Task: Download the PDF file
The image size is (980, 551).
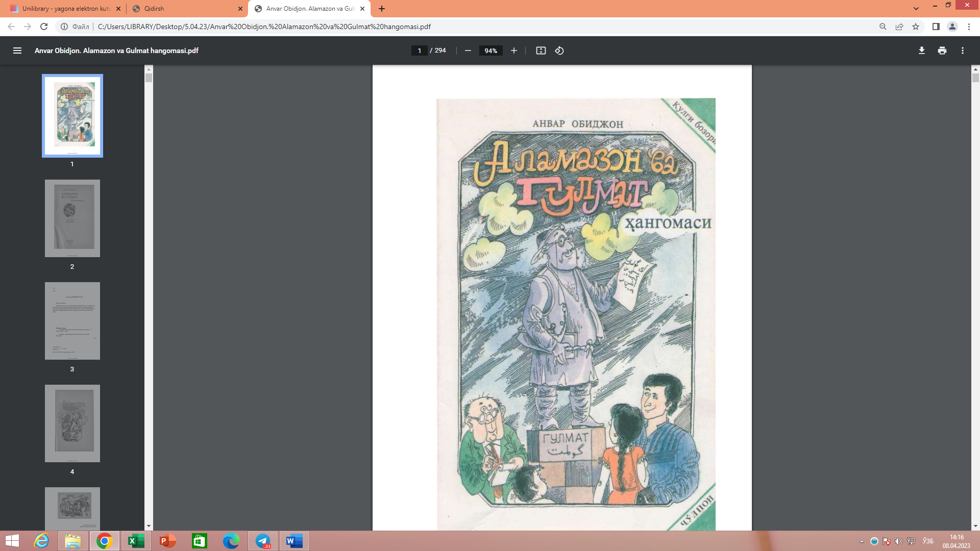Action: (x=922, y=51)
